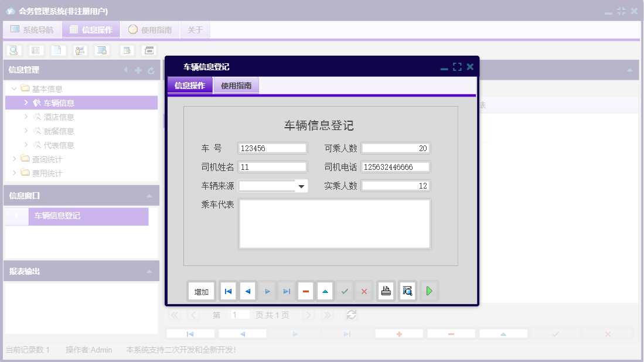Click the 增加 button

[x=201, y=291]
